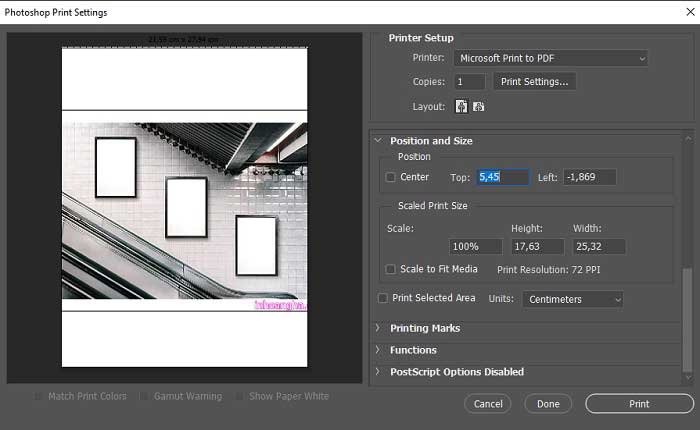Click the Cancel button

point(488,404)
